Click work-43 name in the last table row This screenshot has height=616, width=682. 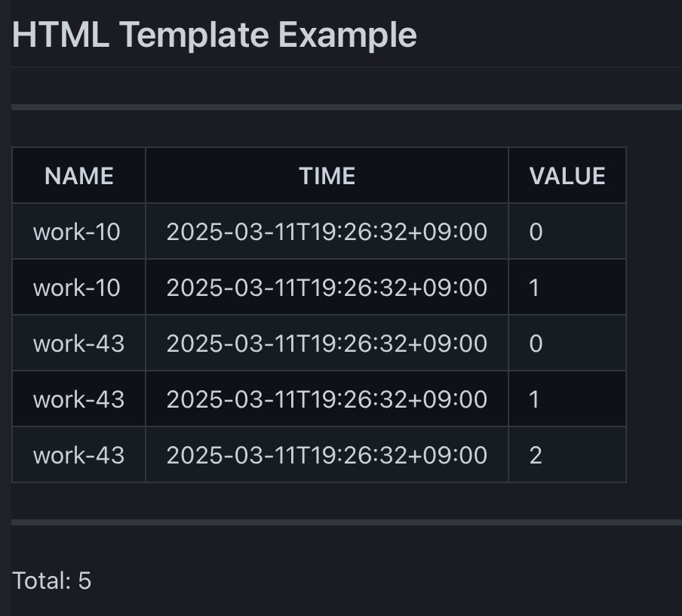[x=79, y=455]
